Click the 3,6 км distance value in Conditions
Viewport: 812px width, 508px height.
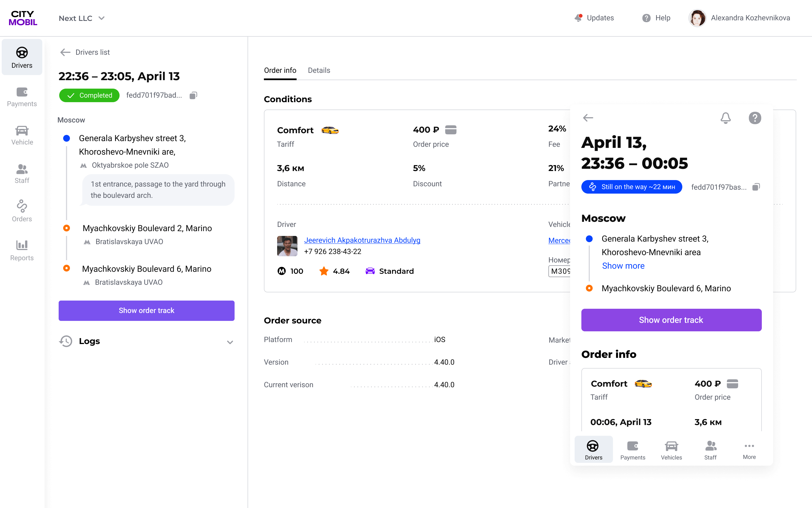291,168
